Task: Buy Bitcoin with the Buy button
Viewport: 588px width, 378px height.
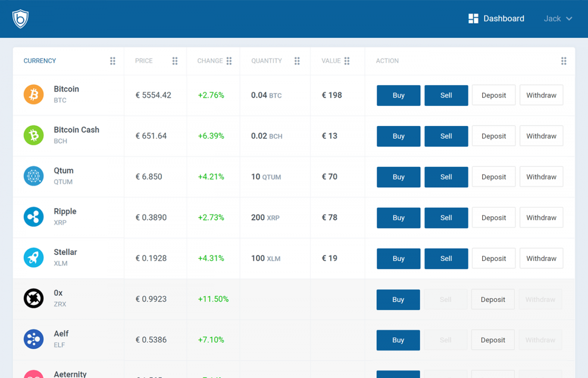Action: [398, 96]
